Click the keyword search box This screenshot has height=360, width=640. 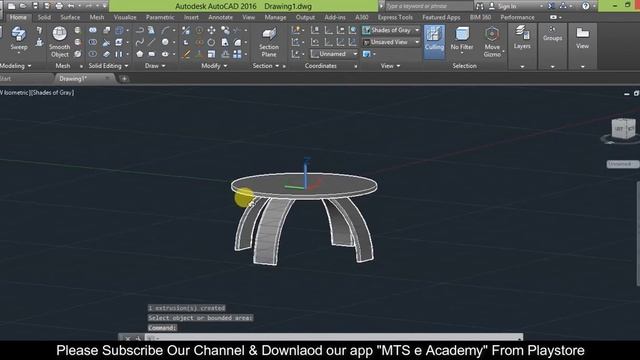click(x=429, y=6)
